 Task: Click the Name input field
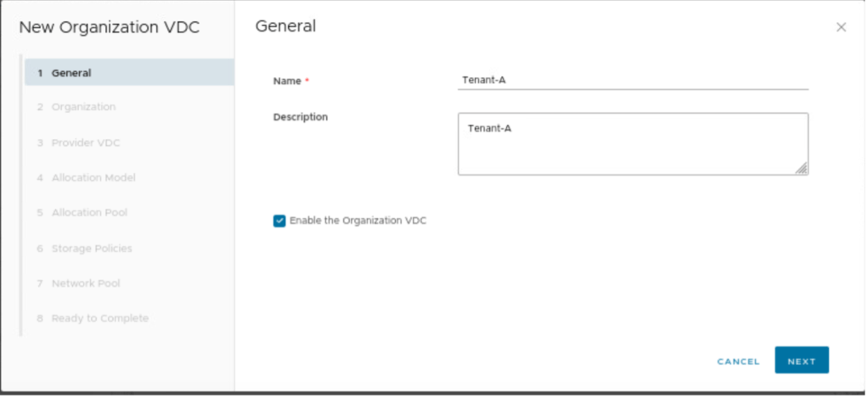[x=632, y=80]
